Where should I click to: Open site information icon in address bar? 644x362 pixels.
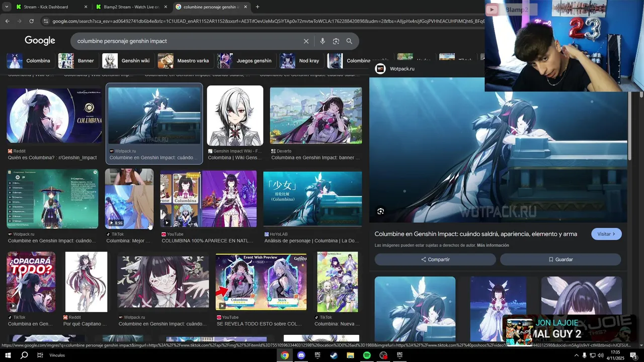click(46, 21)
